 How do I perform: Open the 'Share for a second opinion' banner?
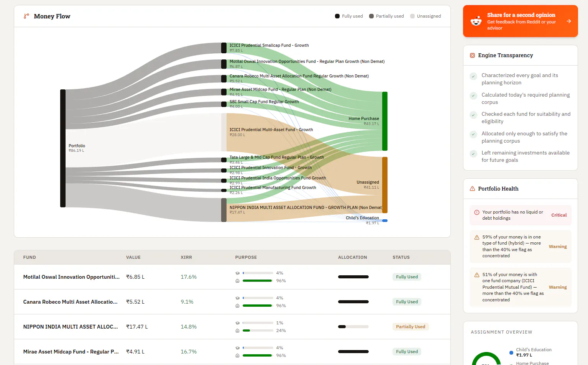point(520,21)
